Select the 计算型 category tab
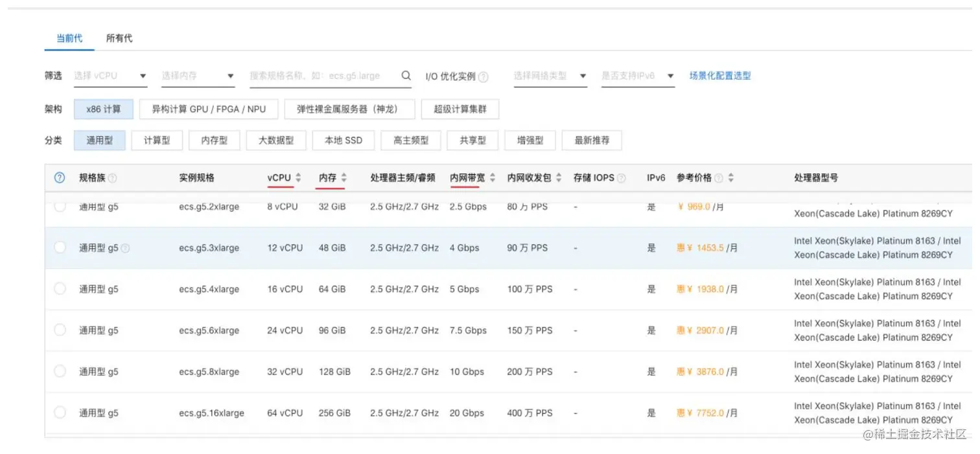This screenshot has height=454, width=980. pos(157,140)
